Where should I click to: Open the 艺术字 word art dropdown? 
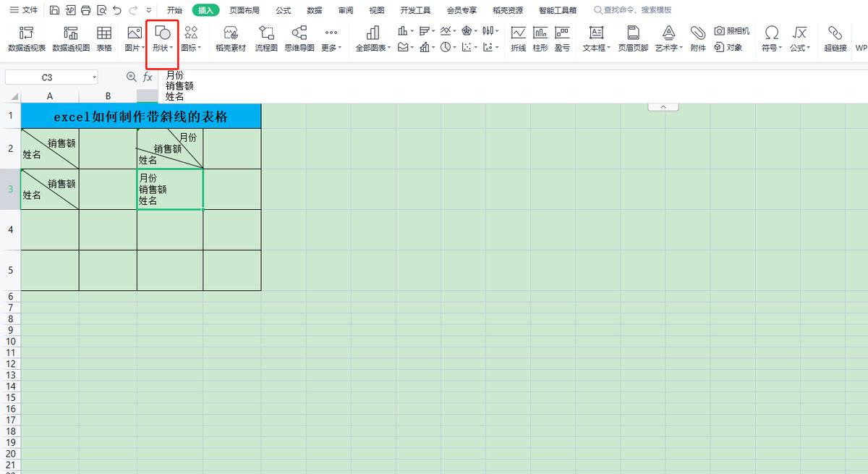pyautogui.click(x=669, y=39)
